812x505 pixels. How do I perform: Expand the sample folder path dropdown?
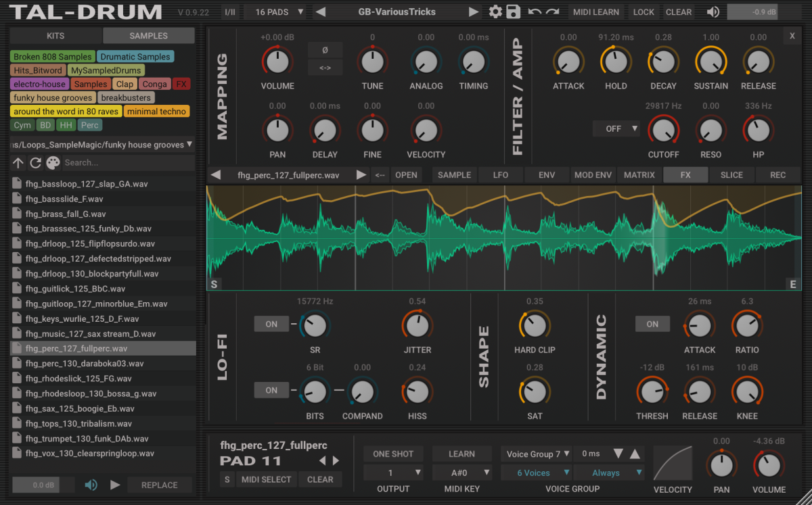click(x=101, y=144)
